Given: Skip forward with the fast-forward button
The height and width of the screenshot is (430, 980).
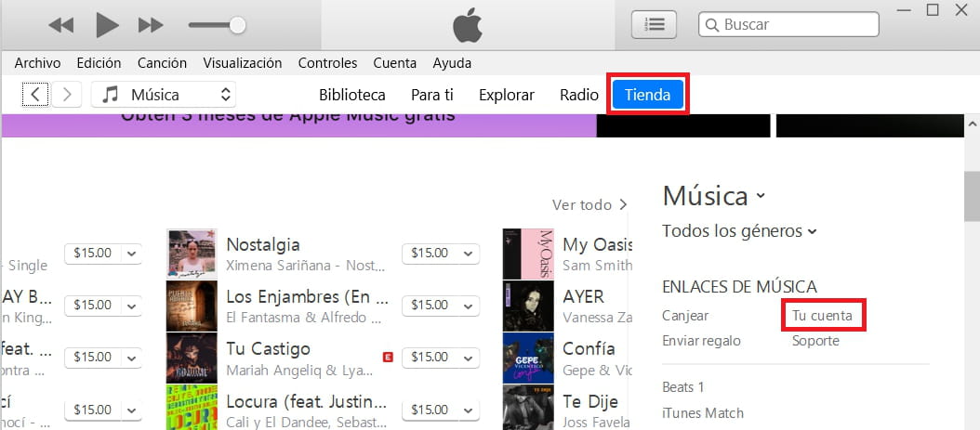Looking at the screenshot, I should tap(151, 25).
